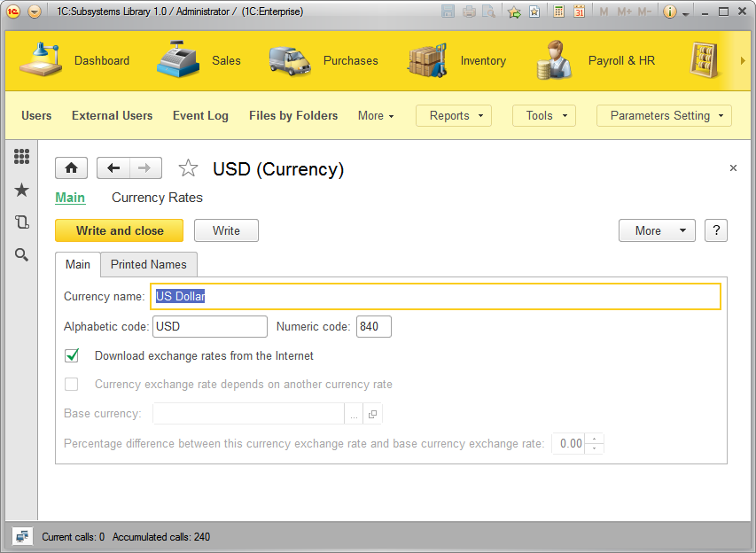Click the Base currency input field
Screen dimensions: 756x553
248,414
